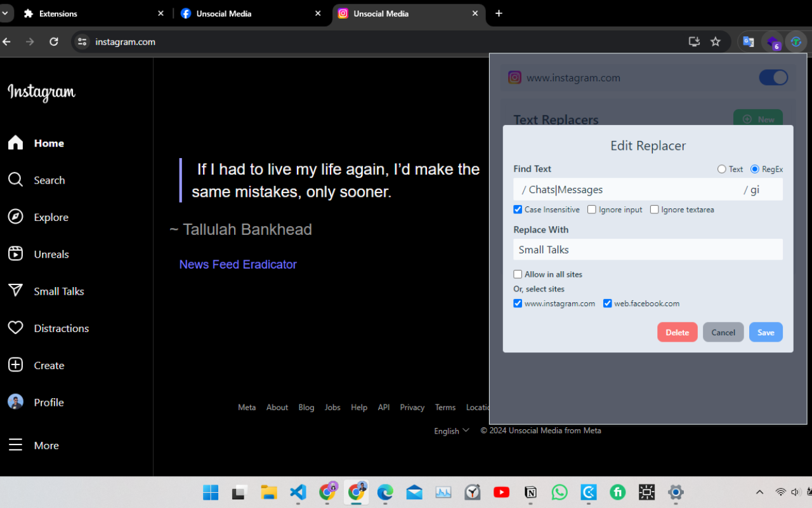Select the Instagram Unsocial Media tab
The image size is (812, 508).
click(x=409, y=13)
